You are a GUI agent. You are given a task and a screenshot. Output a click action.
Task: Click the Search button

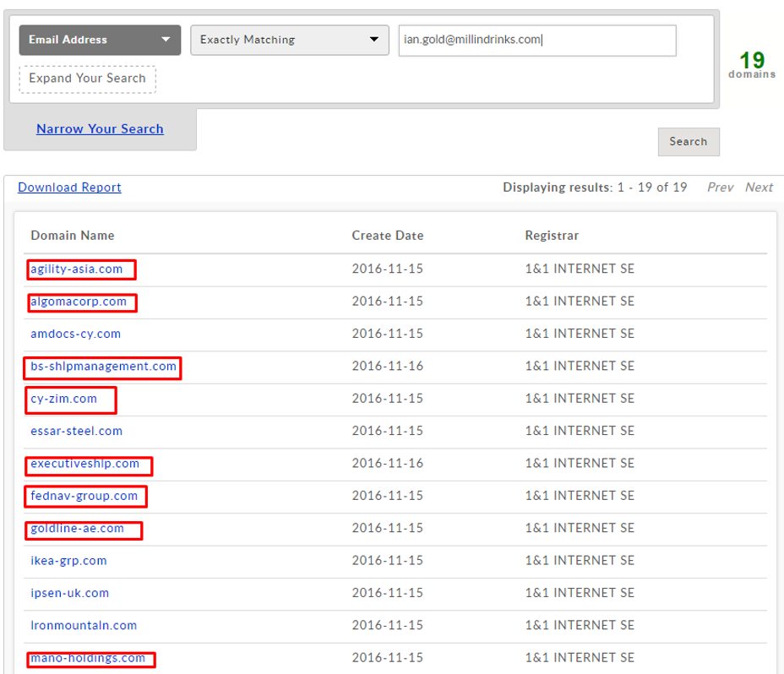[689, 142]
